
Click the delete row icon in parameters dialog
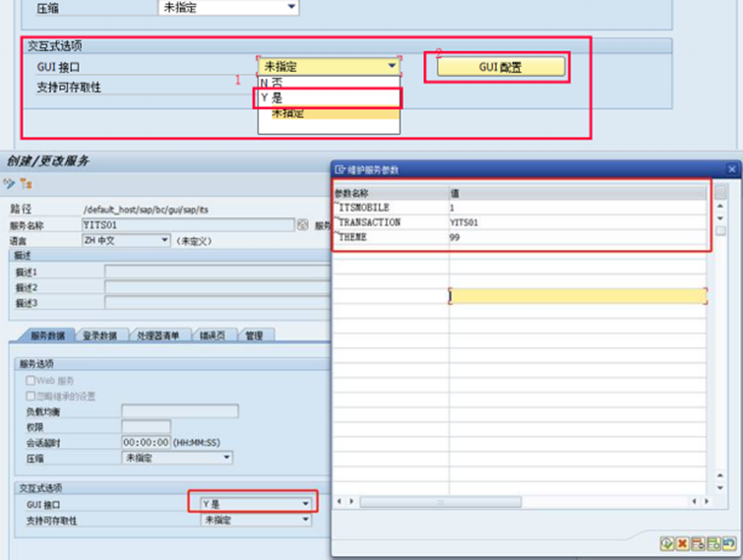point(698,543)
